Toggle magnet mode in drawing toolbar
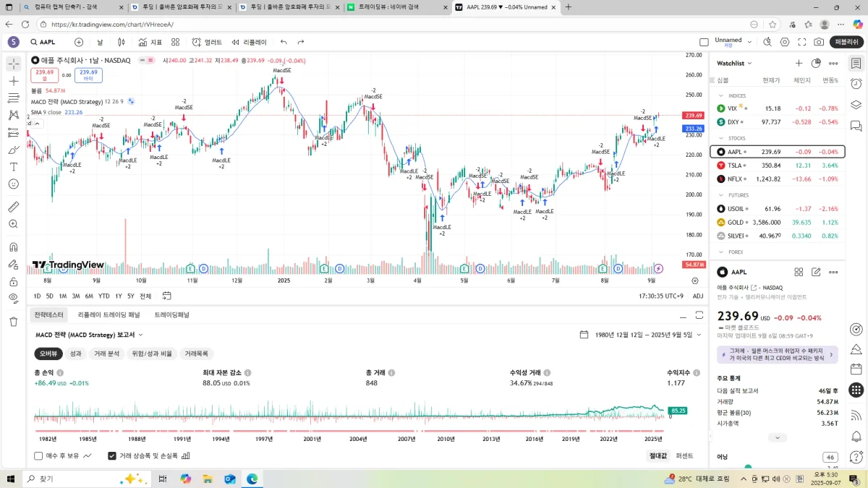 pyautogui.click(x=14, y=247)
